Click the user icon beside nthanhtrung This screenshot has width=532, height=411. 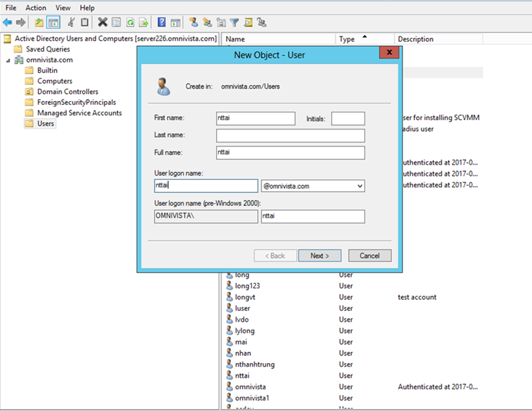pyautogui.click(x=230, y=364)
